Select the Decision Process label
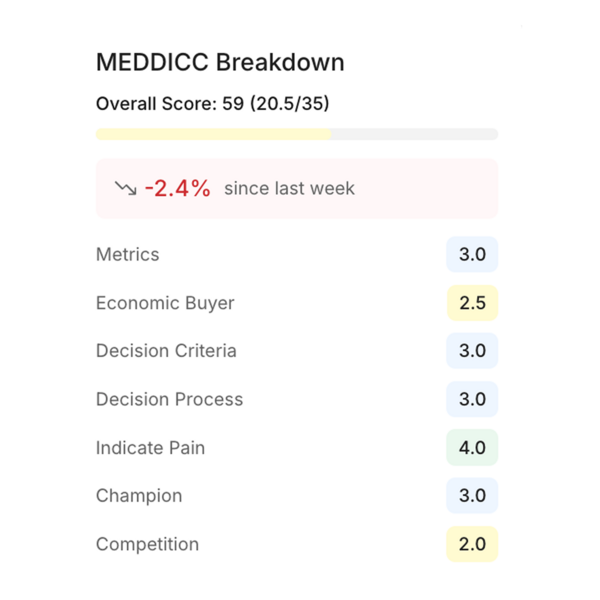 (x=169, y=399)
